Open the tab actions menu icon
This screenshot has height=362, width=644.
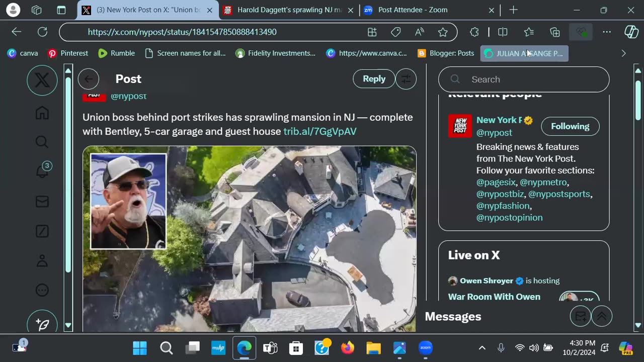[61, 10]
